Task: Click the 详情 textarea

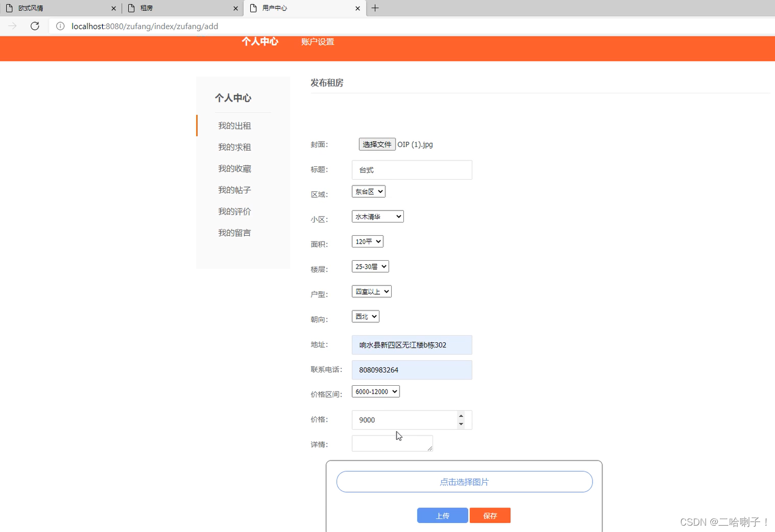Action: (392, 443)
